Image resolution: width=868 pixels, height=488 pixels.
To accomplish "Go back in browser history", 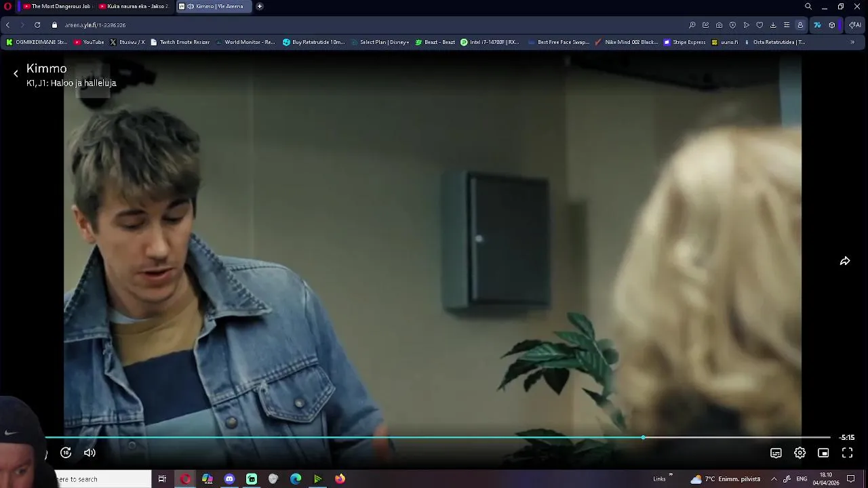I will click(x=7, y=25).
